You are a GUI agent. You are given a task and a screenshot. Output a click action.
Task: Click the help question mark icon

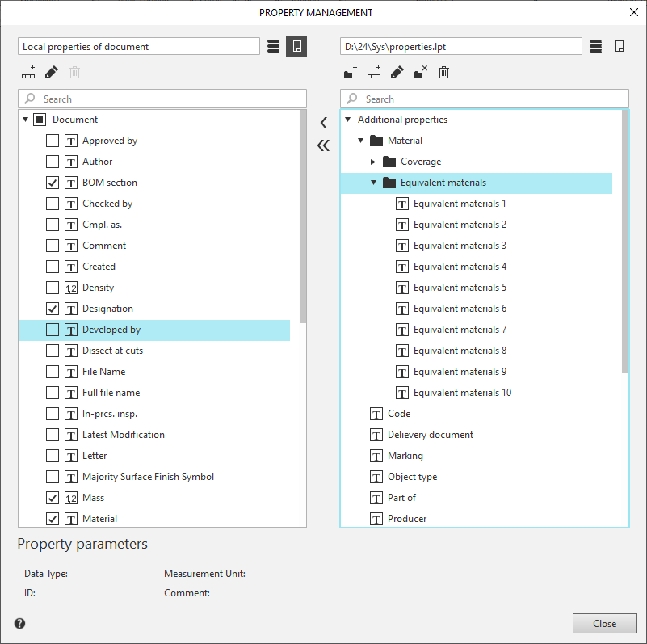point(20,623)
